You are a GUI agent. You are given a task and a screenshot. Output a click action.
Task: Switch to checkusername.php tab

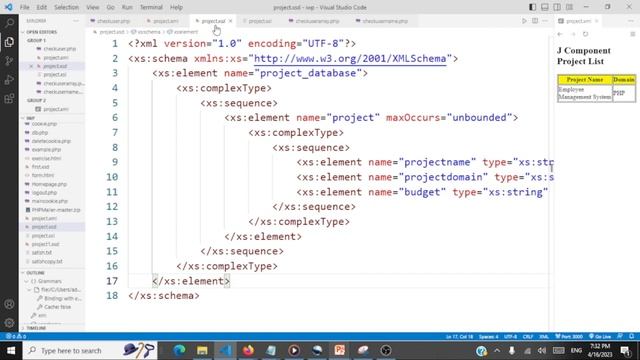click(x=385, y=21)
